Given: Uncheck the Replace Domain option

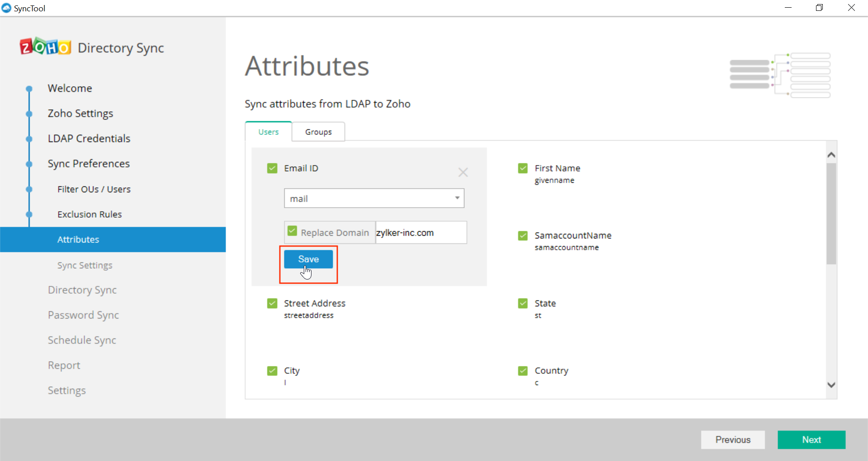Looking at the screenshot, I should 292,231.
